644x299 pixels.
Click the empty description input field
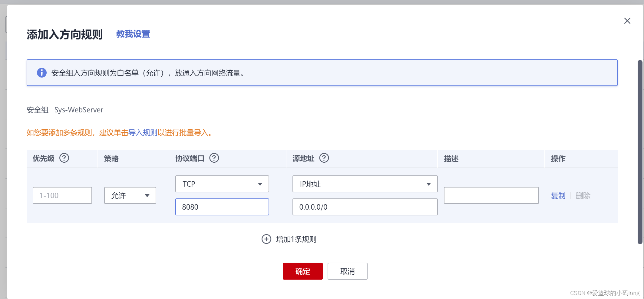point(491,195)
